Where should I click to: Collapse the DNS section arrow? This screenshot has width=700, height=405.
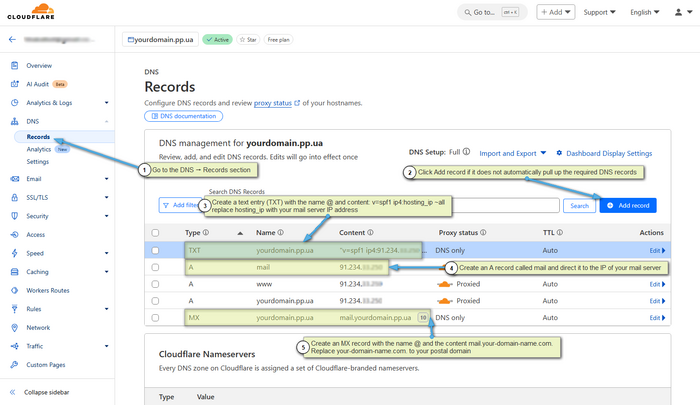point(106,121)
